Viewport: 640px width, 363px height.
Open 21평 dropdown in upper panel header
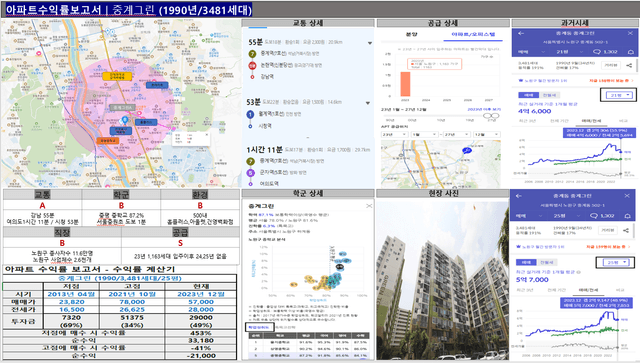click(569, 52)
